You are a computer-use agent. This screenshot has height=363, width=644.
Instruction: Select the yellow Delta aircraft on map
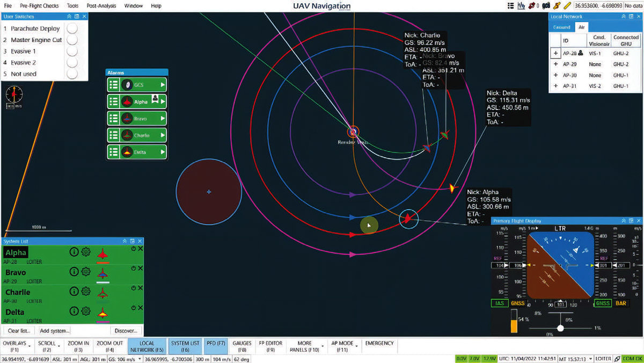[x=452, y=188]
